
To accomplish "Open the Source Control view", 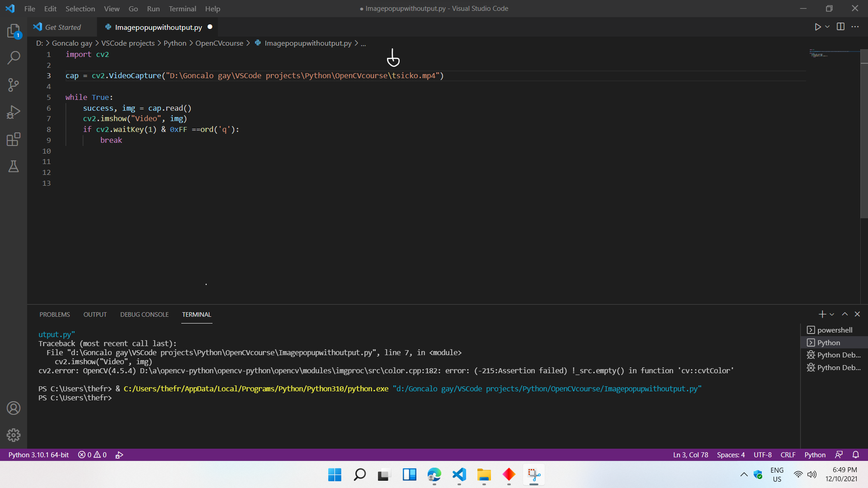I will [14, 84].
